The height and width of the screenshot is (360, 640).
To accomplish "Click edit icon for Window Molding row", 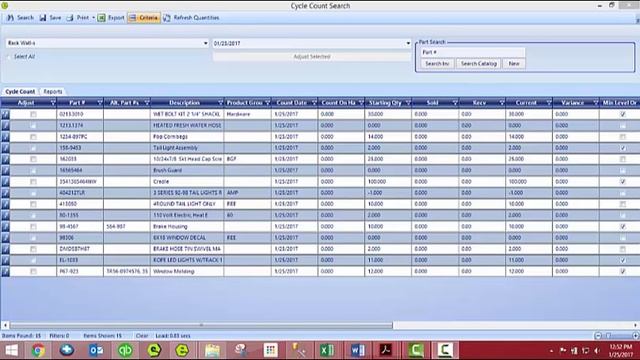I will (5, 271).
